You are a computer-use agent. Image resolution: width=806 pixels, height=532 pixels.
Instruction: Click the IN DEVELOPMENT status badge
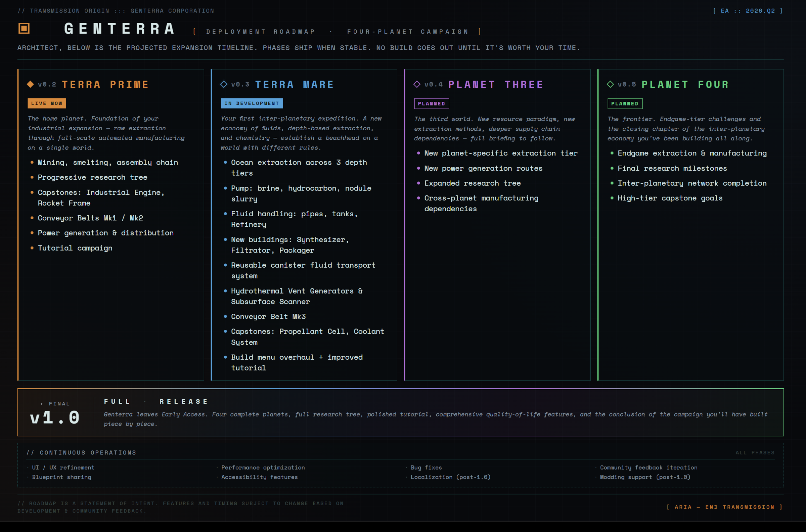pyautogui.click(x=252, y=103)
